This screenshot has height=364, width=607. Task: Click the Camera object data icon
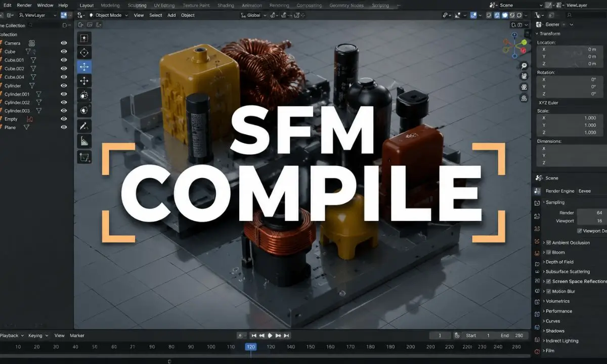(x=32, y=43)
